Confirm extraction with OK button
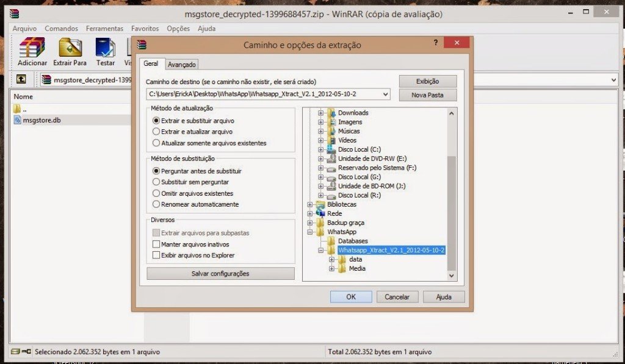Viewport: 625px width, 364px height. (351, 297)
